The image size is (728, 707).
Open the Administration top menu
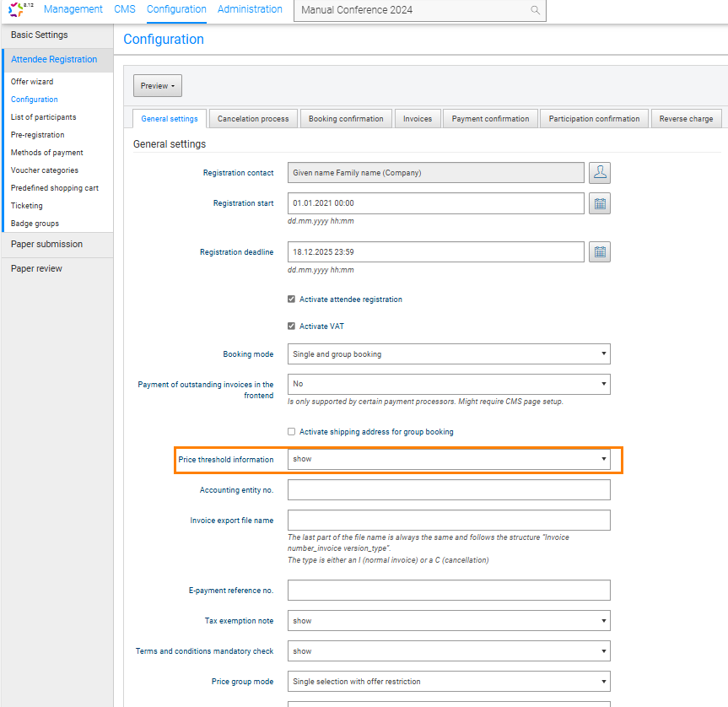click(x=250, y=9)
